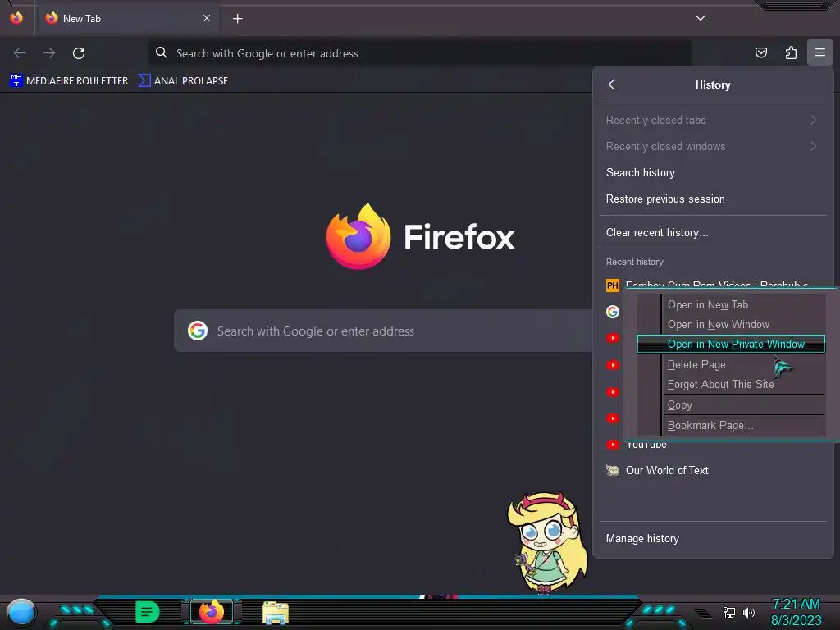840x630 pixels.
Task: Go back with the back arrow
Action: [x=20, y=53]
